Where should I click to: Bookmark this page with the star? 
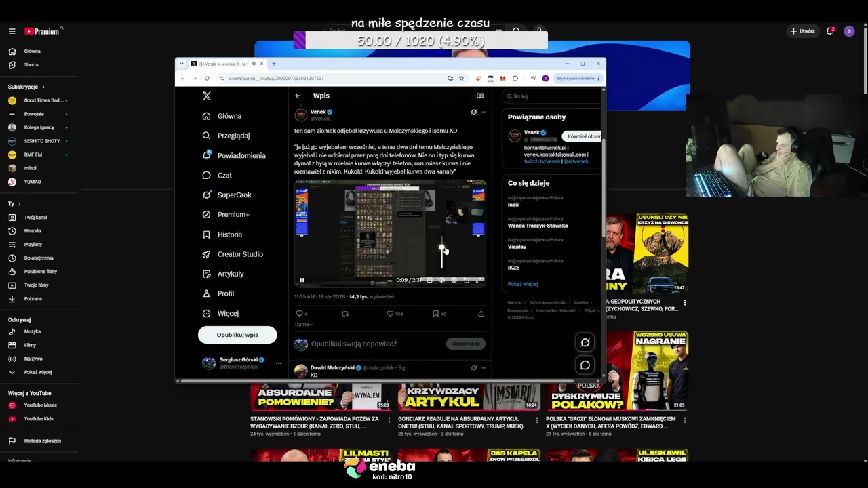tap(461, 78)
